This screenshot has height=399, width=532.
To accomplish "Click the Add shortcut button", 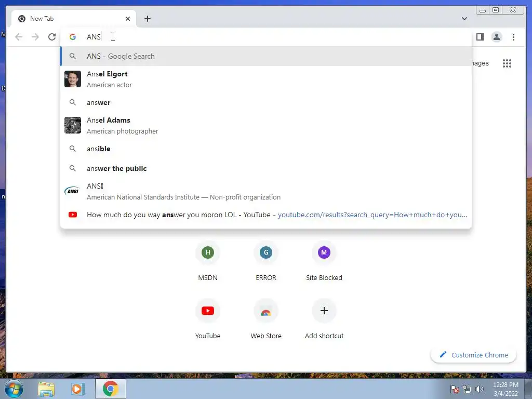I will click(324, 320).
